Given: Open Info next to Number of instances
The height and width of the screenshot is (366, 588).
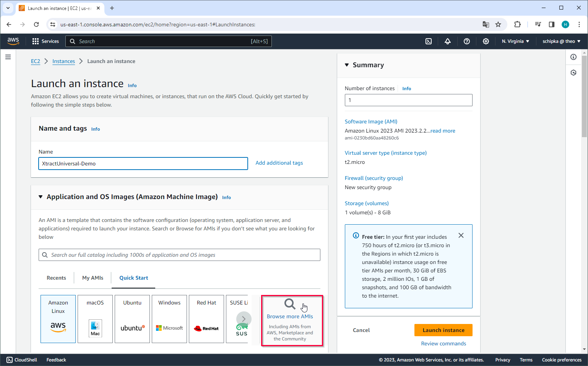Looking at the screenshot, I should click(x=407, y=89).
